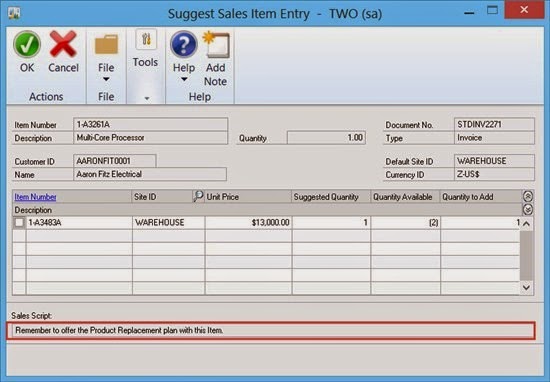Click the Site ID column header
550x382 pixels.
point(162,197)
